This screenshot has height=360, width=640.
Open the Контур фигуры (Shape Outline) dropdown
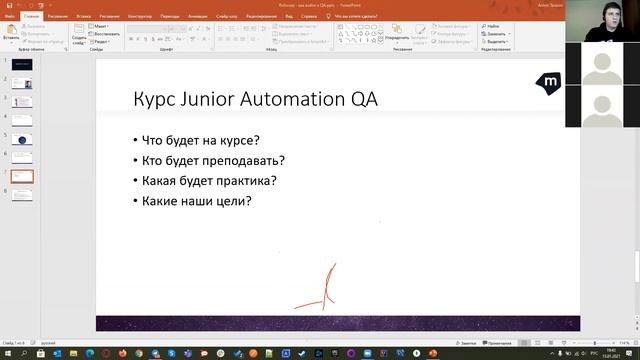(450, 34)
